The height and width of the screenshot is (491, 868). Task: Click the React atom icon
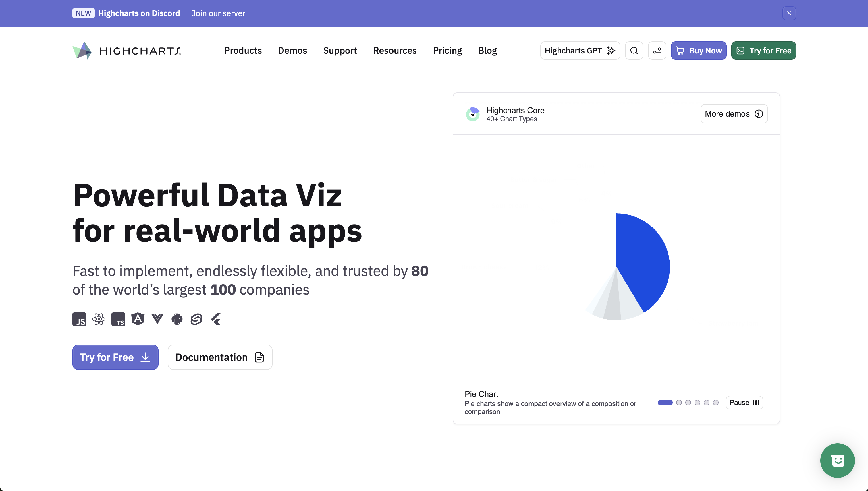point(99,319)
